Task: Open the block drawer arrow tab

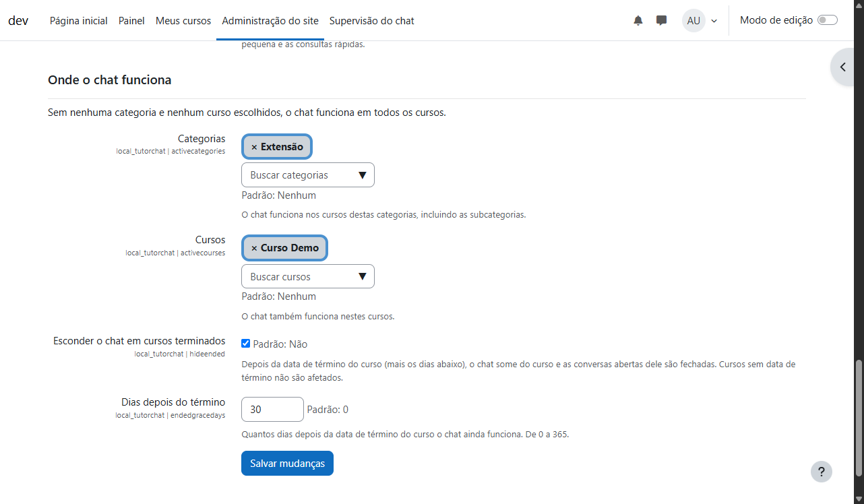Action: (844, 67)
